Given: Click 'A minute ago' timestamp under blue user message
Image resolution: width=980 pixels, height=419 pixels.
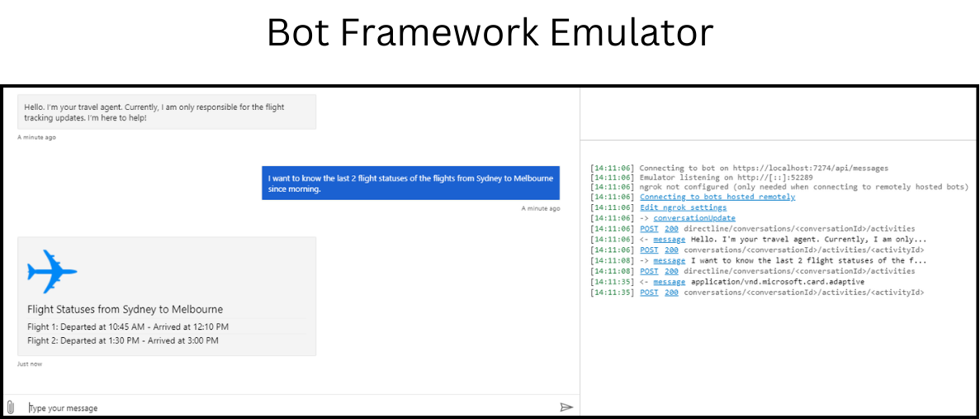Looking at the screenshot, I should point(541,208).
